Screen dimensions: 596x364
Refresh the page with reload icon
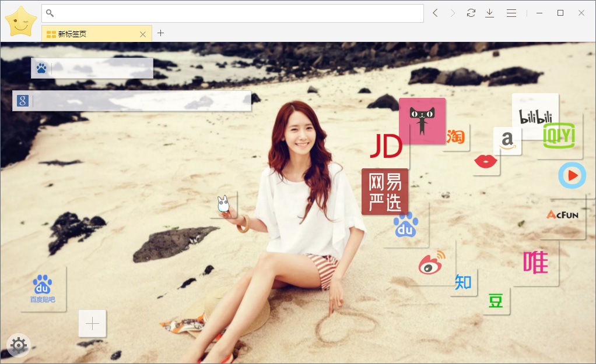471,13
